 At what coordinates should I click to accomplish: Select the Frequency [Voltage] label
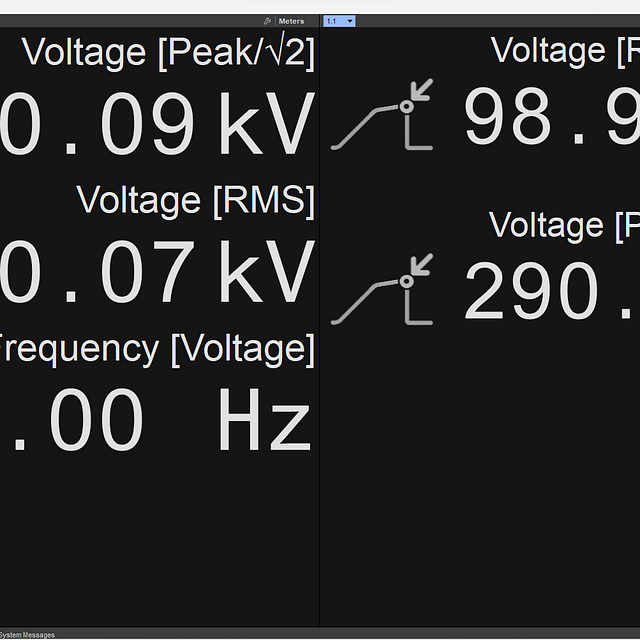click(x=155, y=349)
